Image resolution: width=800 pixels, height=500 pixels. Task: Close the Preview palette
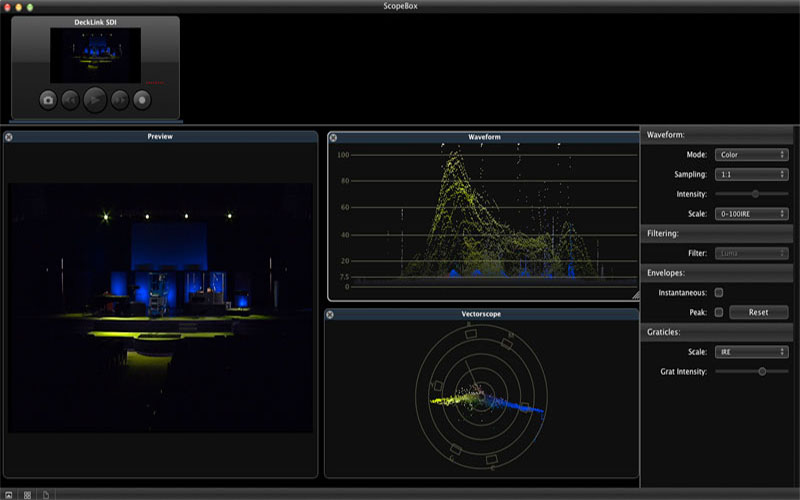pos(9,137)
